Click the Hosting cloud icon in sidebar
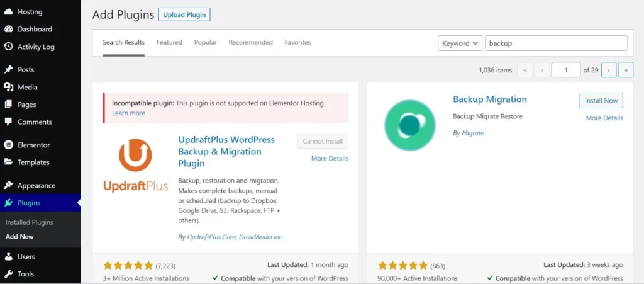 [8, 12]
